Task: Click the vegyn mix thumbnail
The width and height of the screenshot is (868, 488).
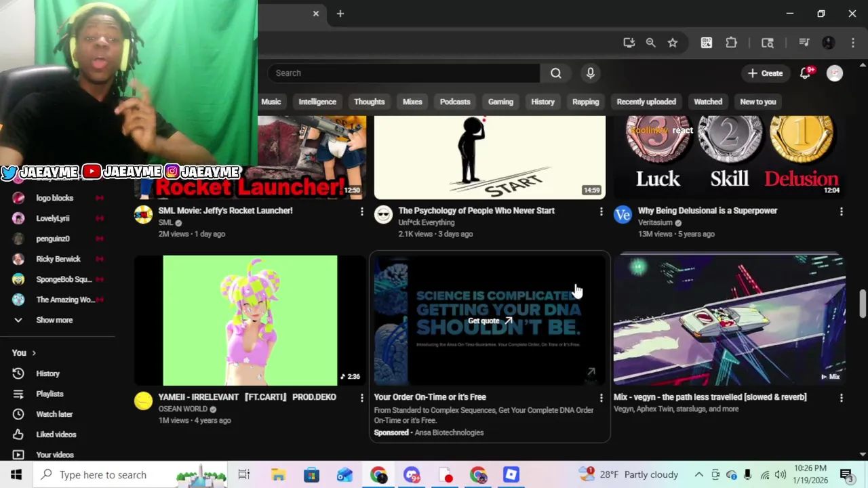Action: pyautogui.click(x=729, y=320)
